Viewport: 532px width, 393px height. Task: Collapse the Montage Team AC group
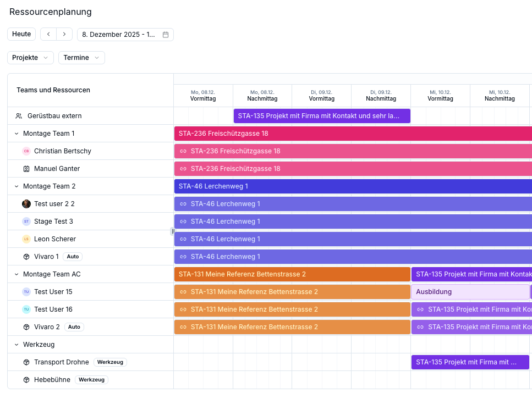tap(17, 274)
